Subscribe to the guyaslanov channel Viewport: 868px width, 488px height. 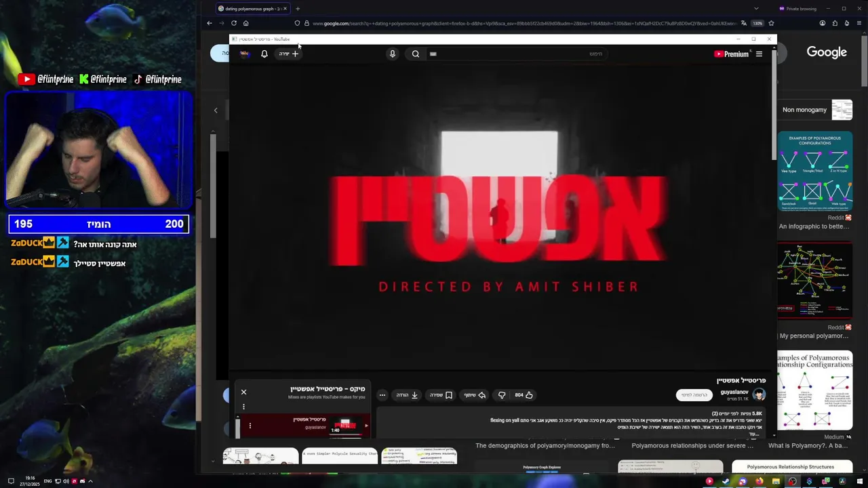(694, 395)
